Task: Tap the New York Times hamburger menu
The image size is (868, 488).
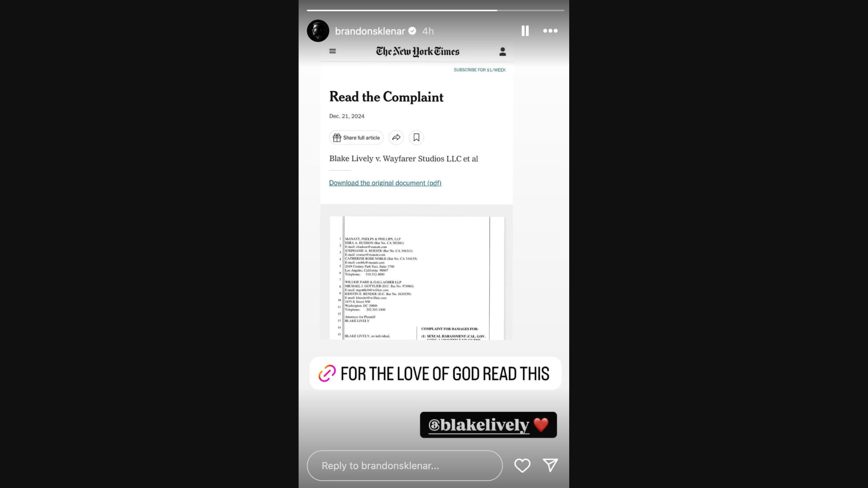Action: [332, 51]
